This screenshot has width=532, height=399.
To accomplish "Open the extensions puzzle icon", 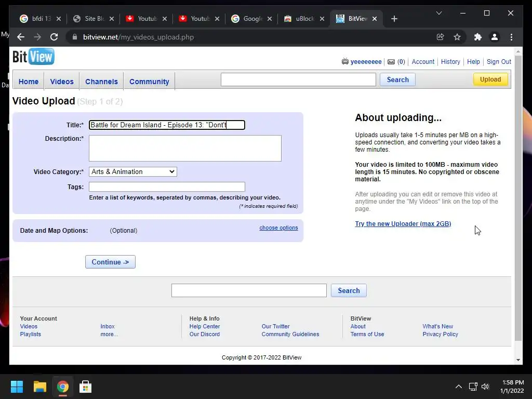I will point(478,37).
